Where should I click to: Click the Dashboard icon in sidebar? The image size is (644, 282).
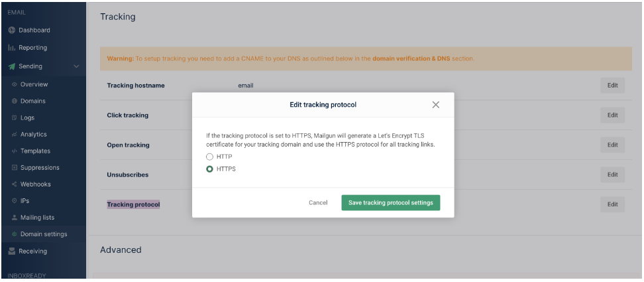tap(12, 30)
